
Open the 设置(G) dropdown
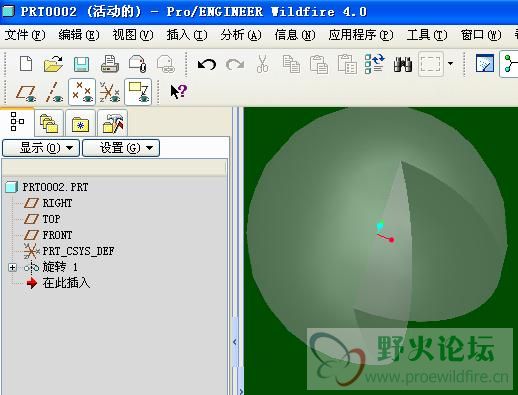(121, 148)
